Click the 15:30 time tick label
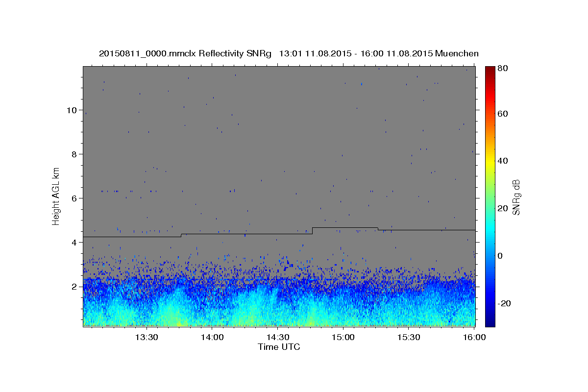 pos(409,338)
